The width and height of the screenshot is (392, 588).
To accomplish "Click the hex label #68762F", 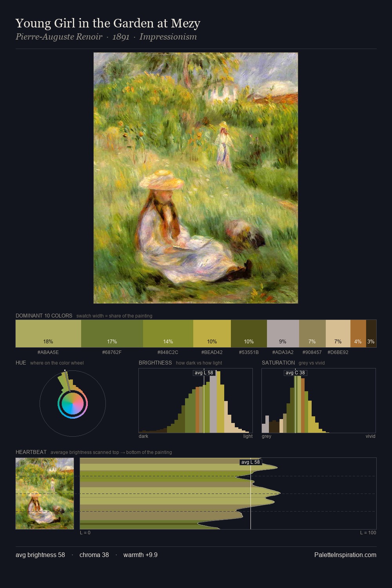I will (x=112, y=352).
